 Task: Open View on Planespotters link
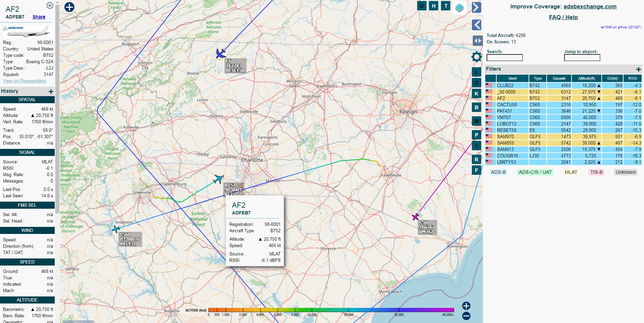point(24,81)
